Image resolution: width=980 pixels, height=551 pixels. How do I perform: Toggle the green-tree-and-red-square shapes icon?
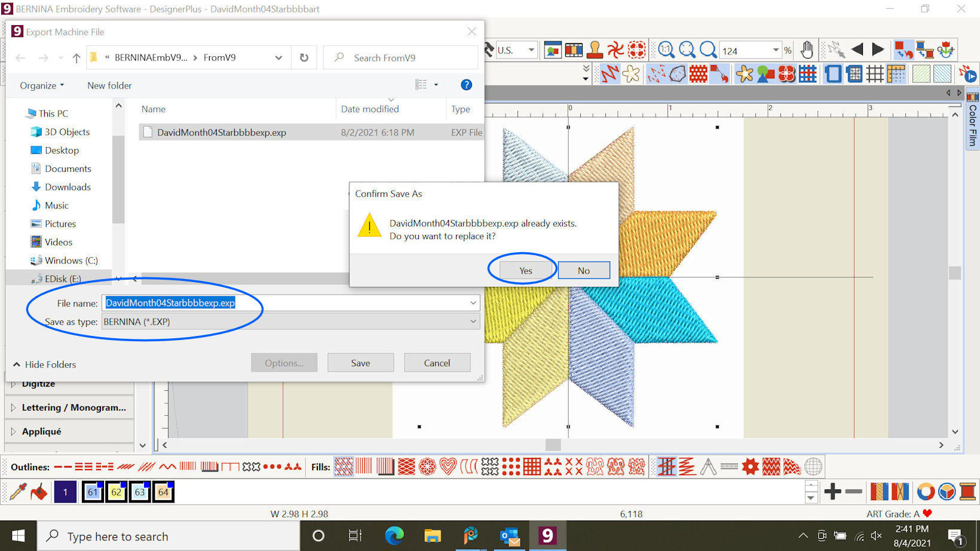coord(765,74)
